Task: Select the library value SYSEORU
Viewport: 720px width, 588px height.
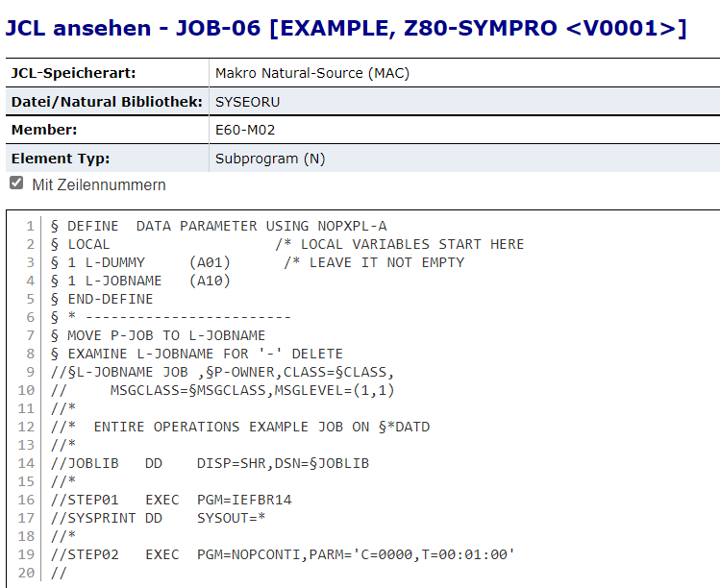Action: (x=247, y=102)
